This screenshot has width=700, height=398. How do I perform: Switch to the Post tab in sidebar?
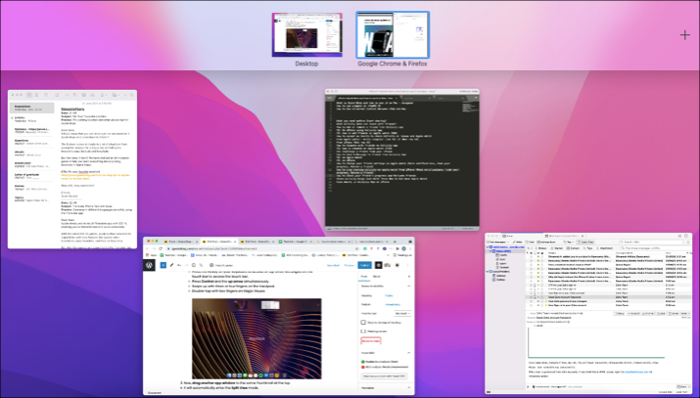[x=364, y=276]
